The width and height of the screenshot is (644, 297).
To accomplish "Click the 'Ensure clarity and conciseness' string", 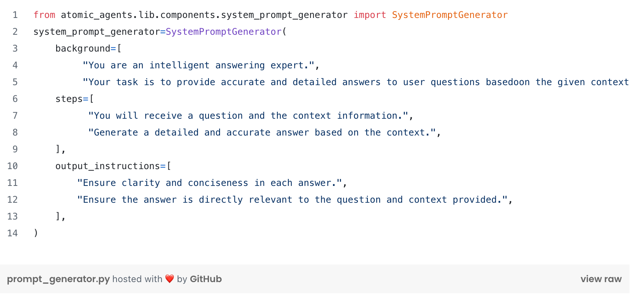I will click(x=209, y=183).
